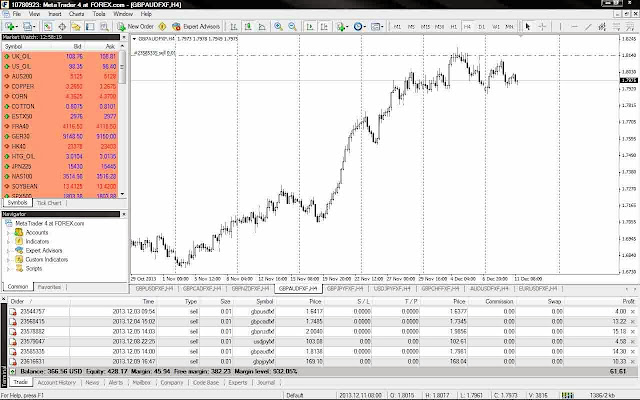Click the Profiles toolbar icon
640x400 pixels.
[27, 27]
